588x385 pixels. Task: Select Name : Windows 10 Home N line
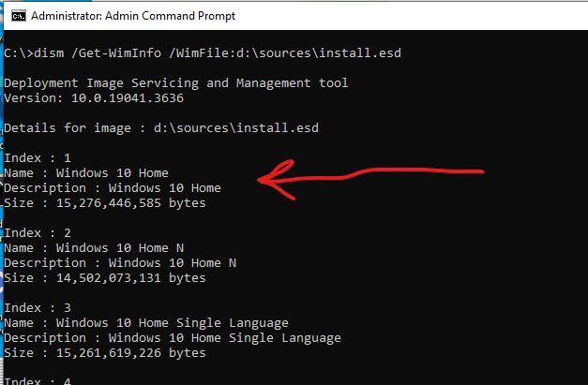coord(94,248)
